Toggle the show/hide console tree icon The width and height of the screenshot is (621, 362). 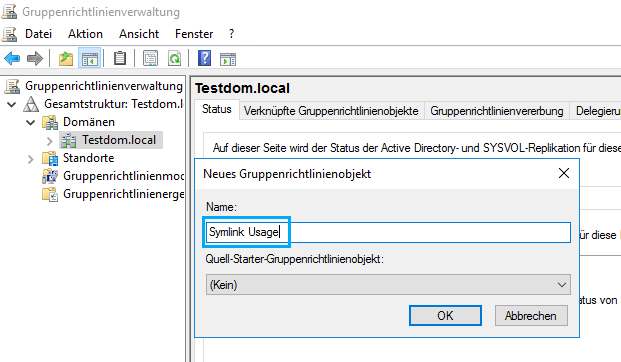(x=90, y=59)
